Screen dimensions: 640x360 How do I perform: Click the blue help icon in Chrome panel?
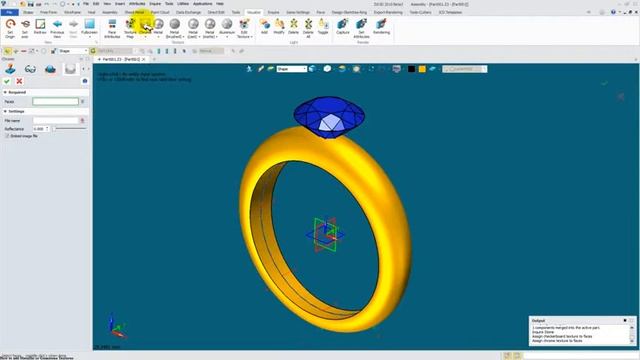pos(84,81)
